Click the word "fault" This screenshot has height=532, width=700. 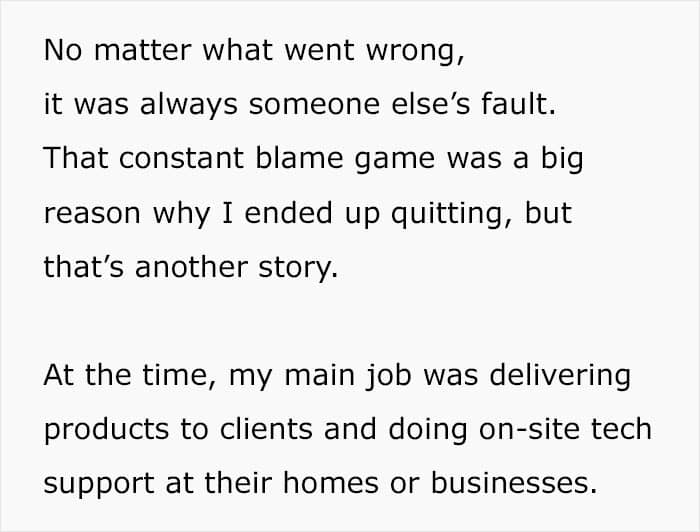pyautogui.click(x=514, y=103)
